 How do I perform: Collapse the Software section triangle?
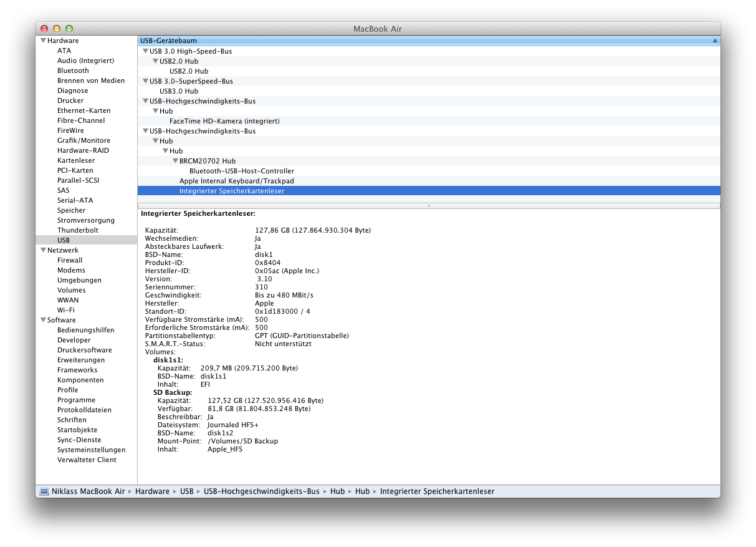click(x=44, y=320)
